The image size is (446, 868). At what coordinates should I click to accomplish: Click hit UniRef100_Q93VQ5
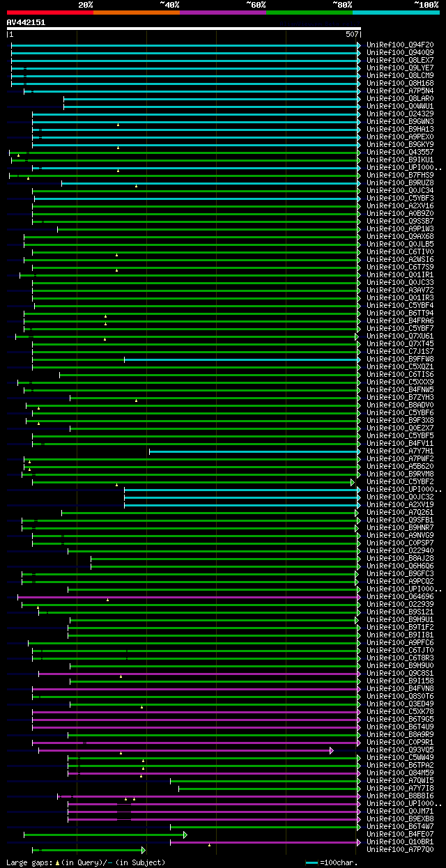point(399,750)
